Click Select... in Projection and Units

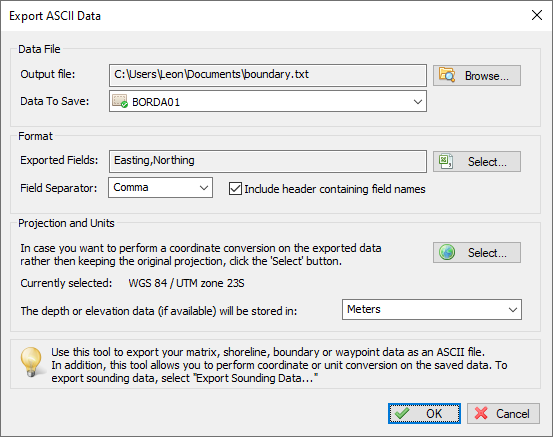(477, 253)
